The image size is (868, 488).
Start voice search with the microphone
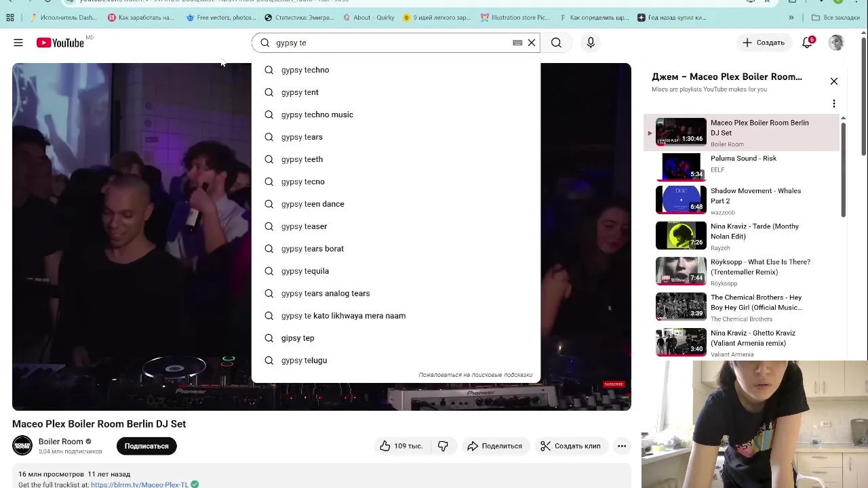point(591,43)
